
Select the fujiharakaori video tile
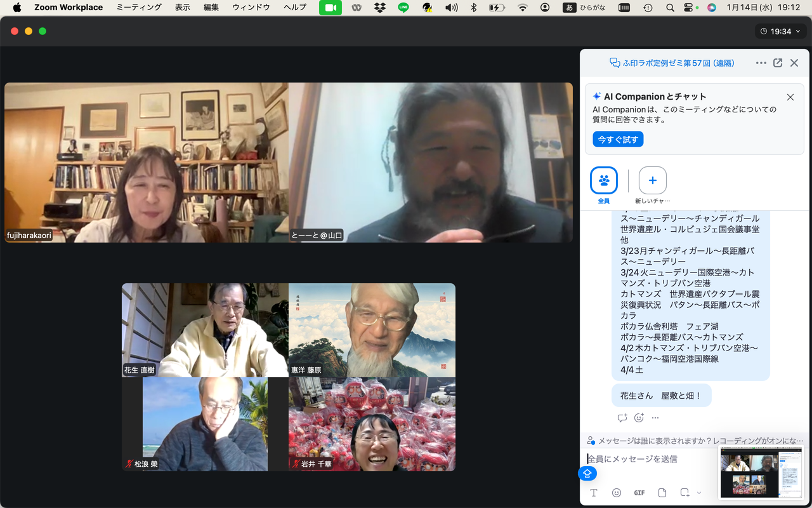click(147, 163)
